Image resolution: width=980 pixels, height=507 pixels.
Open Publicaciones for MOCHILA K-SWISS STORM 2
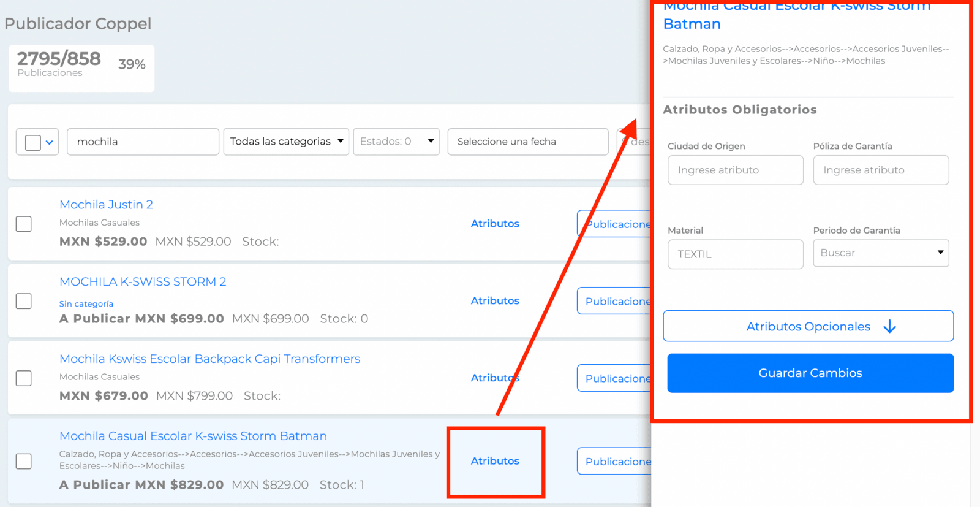click(x=614, y=301)
